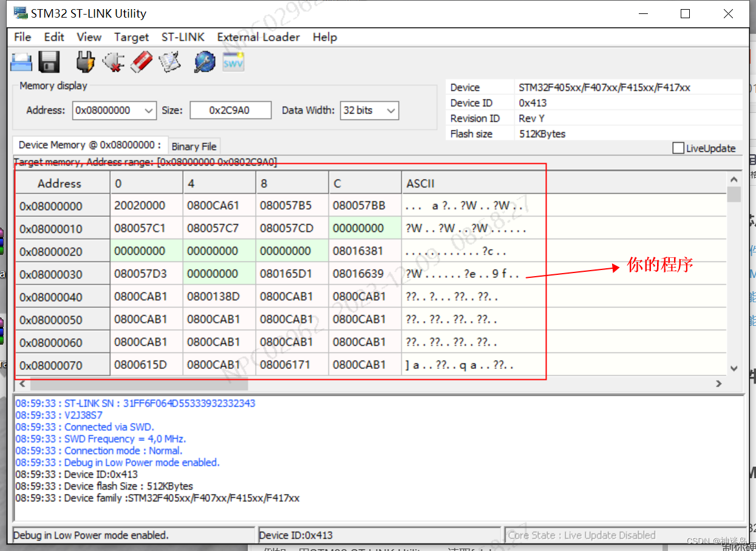Select the cell containing 0800615D

tap(146, 365)
